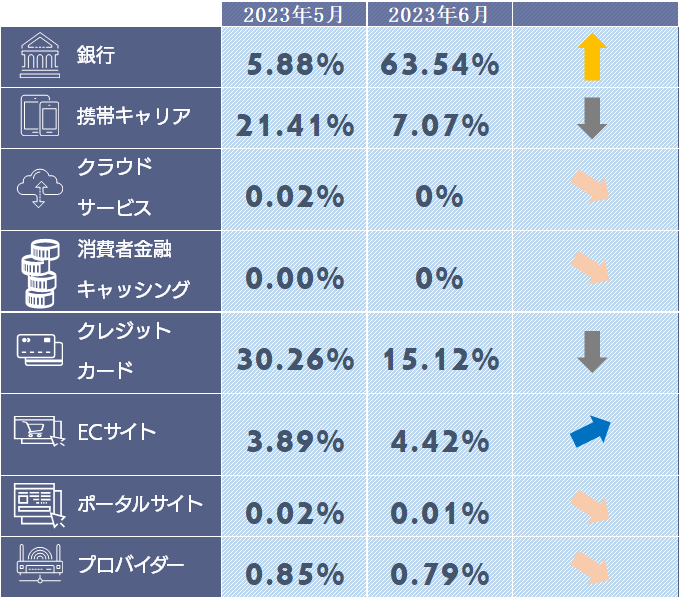
Task: Click the provider router icon
Action: coord(40,565)
